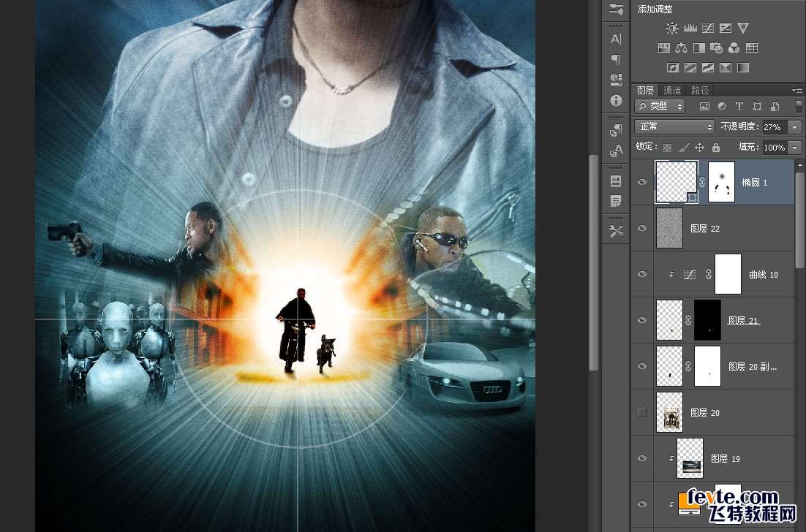Click the 图层 20 layer thumbnail
This screenshot has height=532, width=806.
point(670,412)
